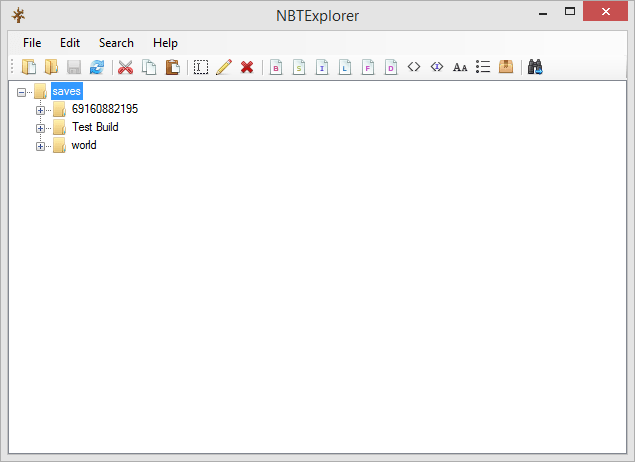The width and height of the screenshot is (635, 462).
Task: Add an Int tag via I icon
Action: [322, 67]
